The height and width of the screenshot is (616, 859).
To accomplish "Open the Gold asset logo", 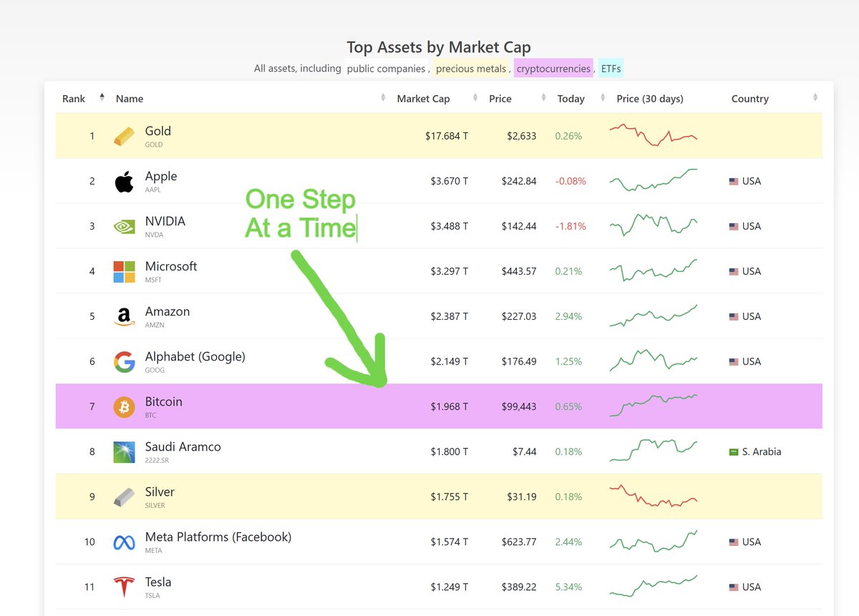I will click(x=124, y=136).
